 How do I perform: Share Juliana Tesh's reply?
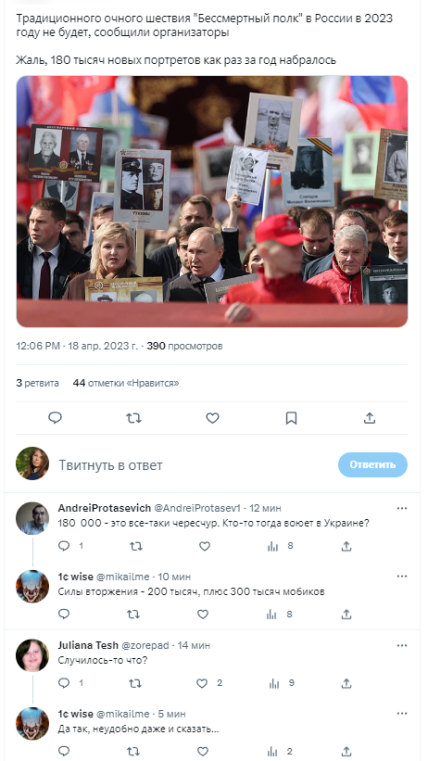[346, 683]
